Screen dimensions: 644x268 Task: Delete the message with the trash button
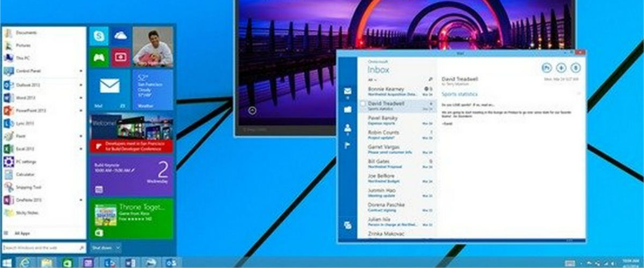[575, 68]
